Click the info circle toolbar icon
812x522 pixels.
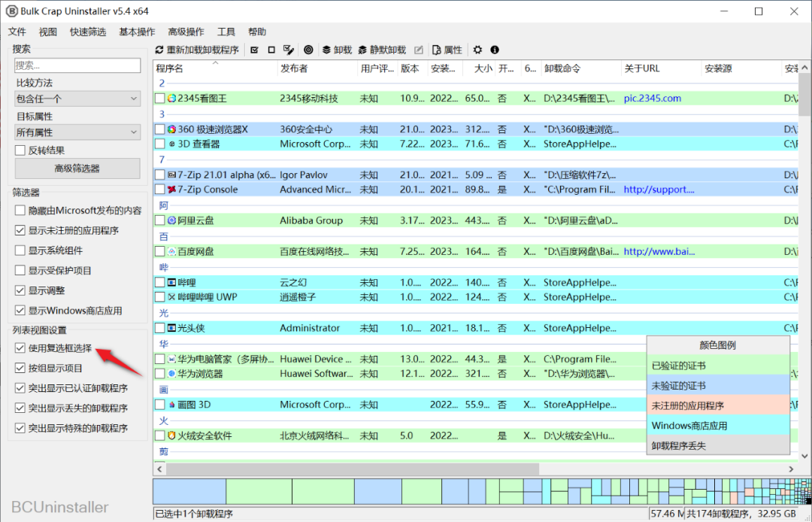[495, 50]
